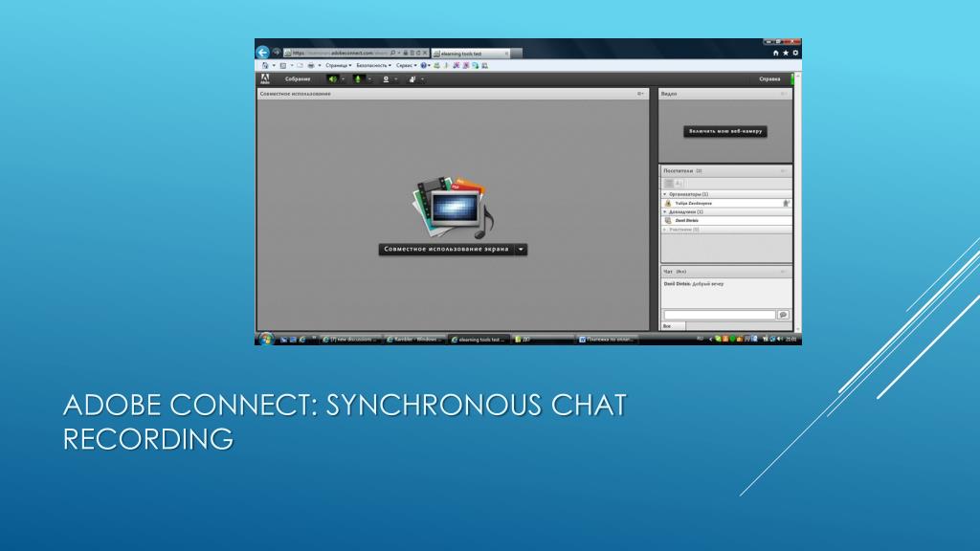980x551 pixels.
Task: Click the send chat message button
Action: pos(783,315)
